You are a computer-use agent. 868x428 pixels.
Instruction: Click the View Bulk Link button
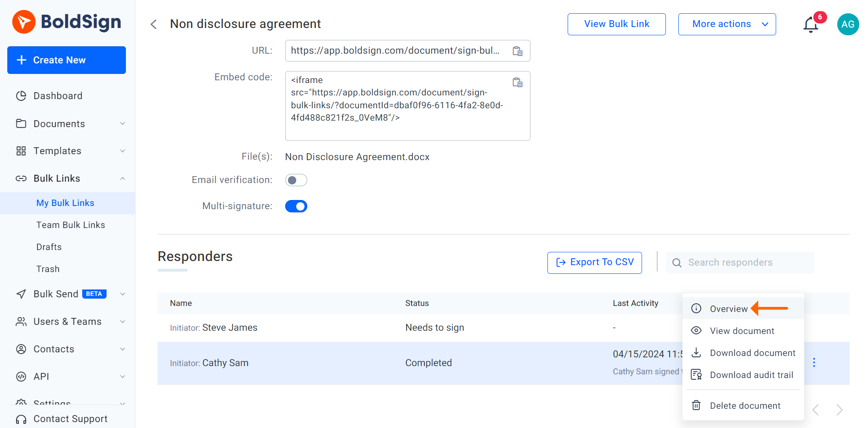617,24
